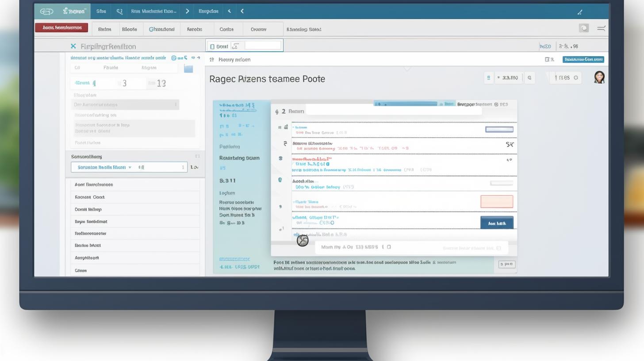This screenshot has width=644, height=361.
Task: Click the gray square icon near top right
Action: [584, 28]
